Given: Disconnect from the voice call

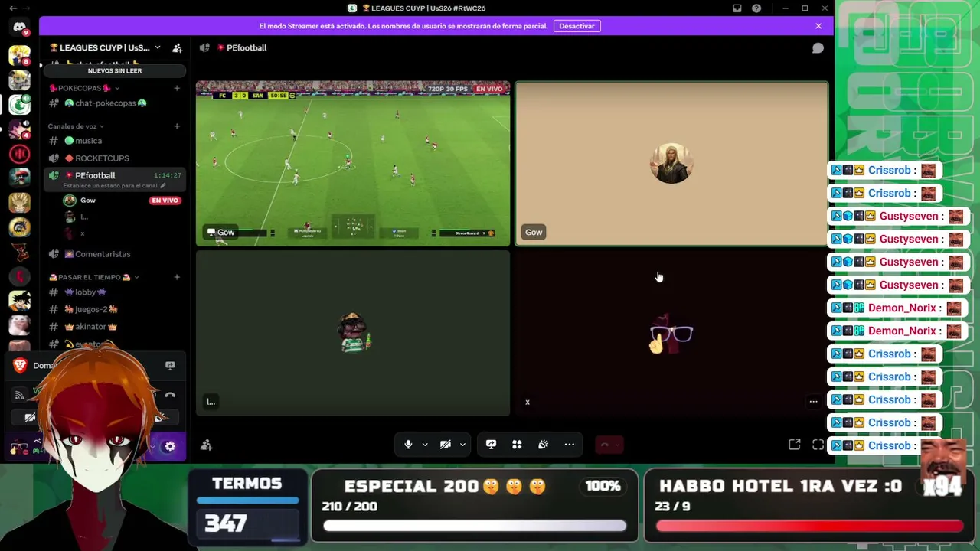Looking at the screenshot, I should tap(604, 445).
